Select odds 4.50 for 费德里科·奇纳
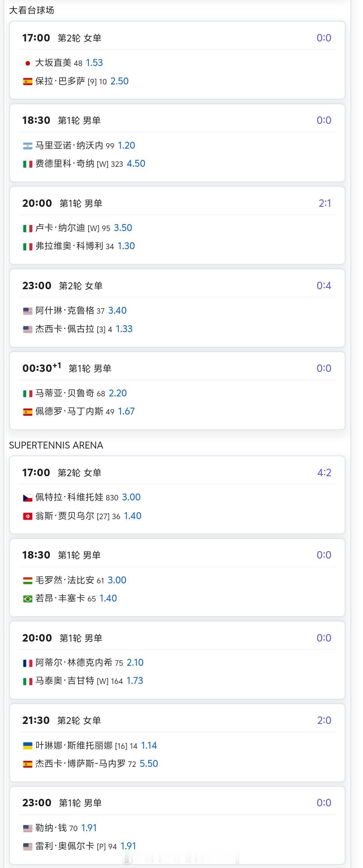Image resolution: width=363 pixels, height=868 pixels. pos(136,164)
